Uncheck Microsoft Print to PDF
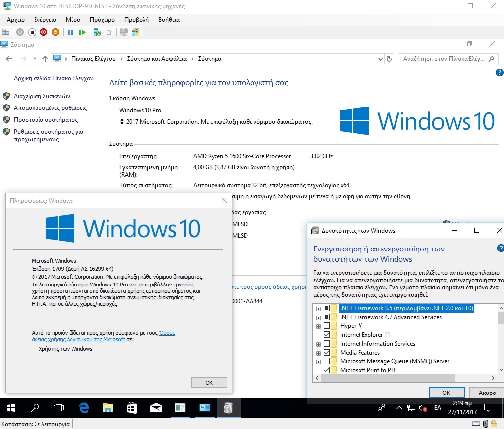The width and height of the screenshot is (504, 429). click(326, 370)
